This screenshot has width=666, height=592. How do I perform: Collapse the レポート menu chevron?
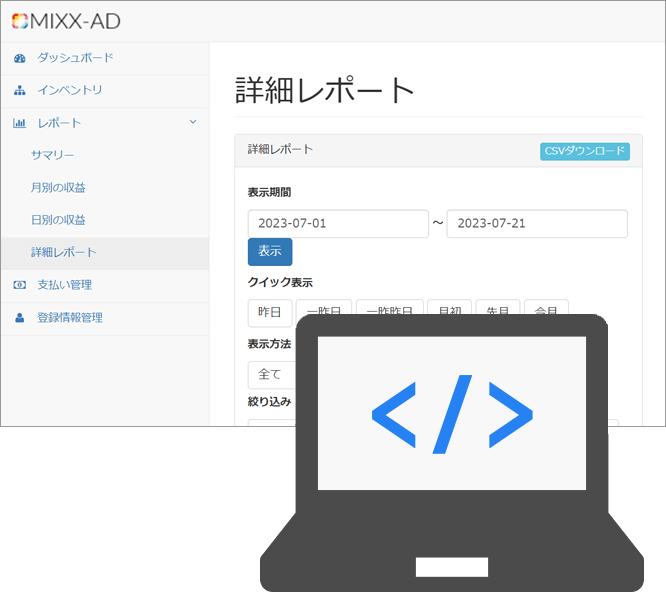[x=193, y=123]
